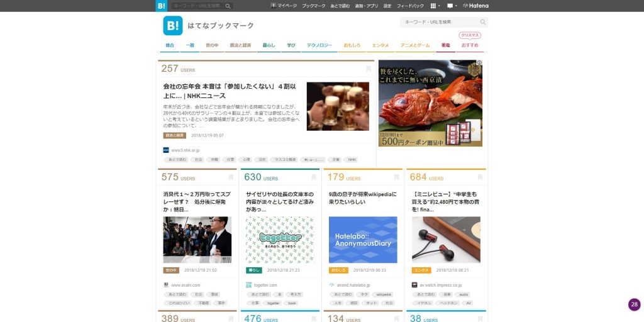
Task: Click the NHK favicon next to www3.nhk.or.jp
Action: [166, 150]
